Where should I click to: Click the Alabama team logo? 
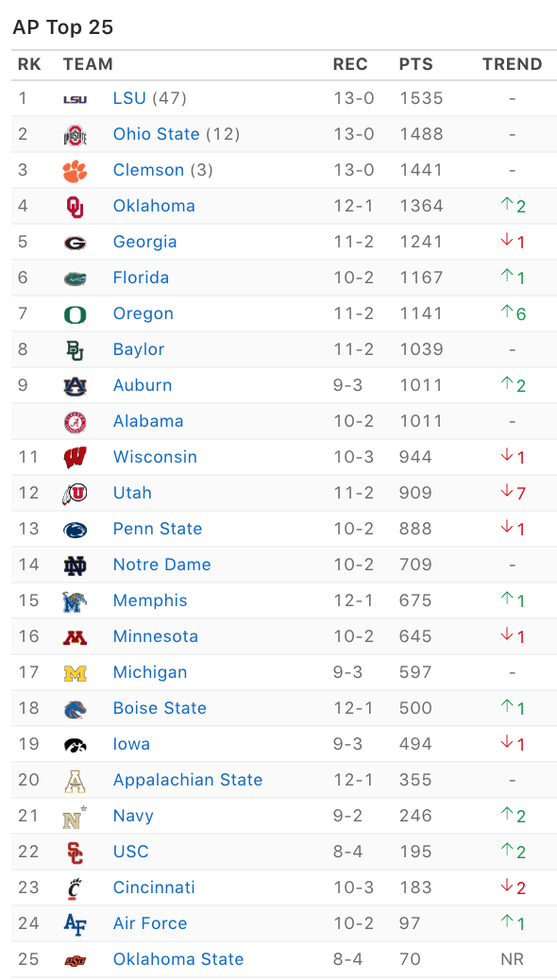click(75, 422)
